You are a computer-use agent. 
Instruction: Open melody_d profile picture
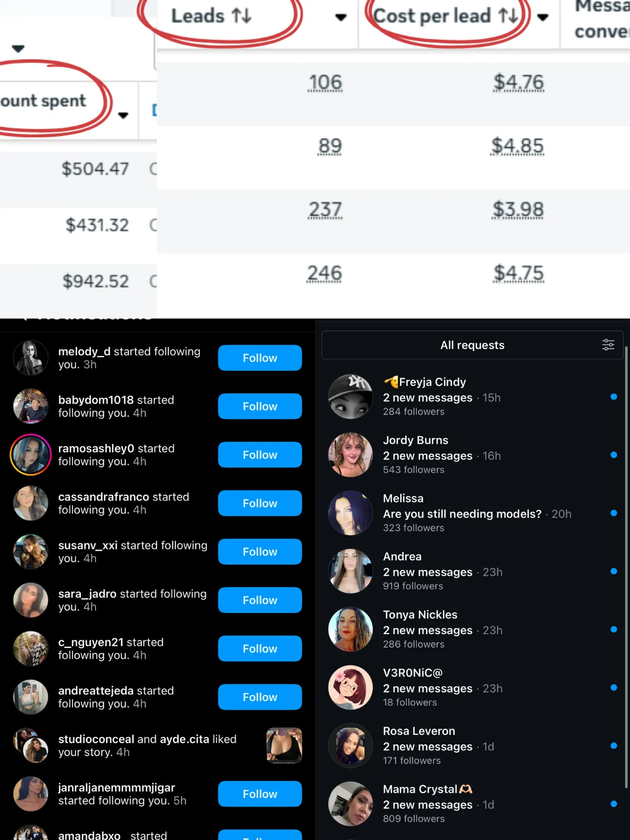[x=31, y=358]
